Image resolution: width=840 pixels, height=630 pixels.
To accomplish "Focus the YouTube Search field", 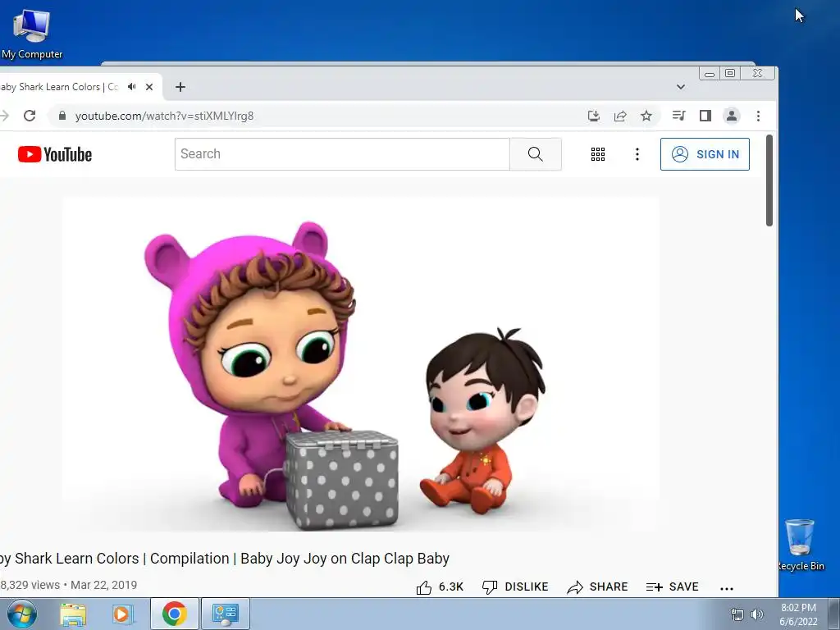I will 342,154.
